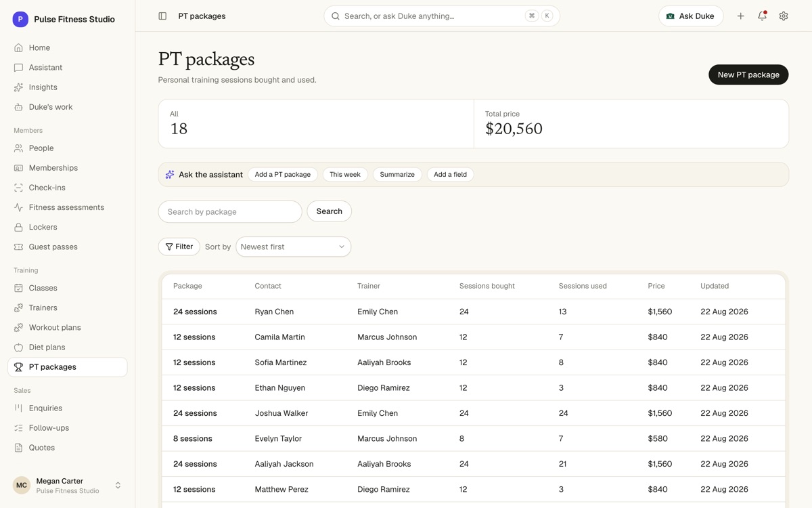Open the Assistant chat icon

(18, 68)
